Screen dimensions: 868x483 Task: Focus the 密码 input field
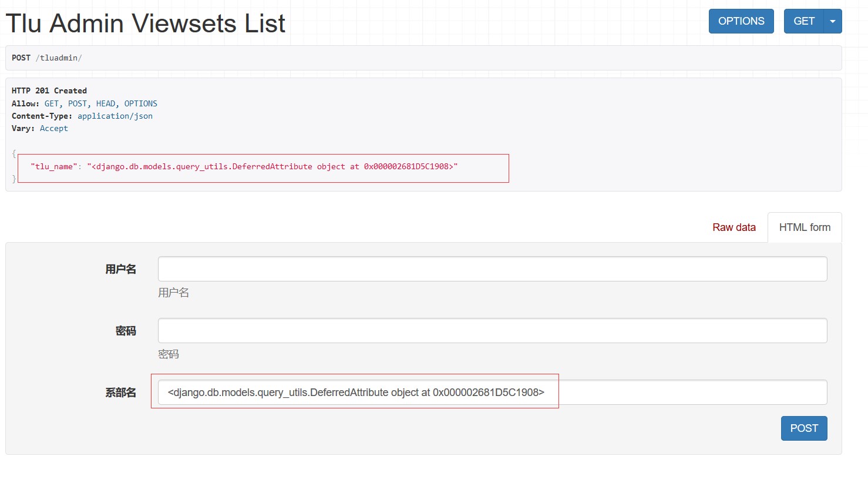pos(492,331)
